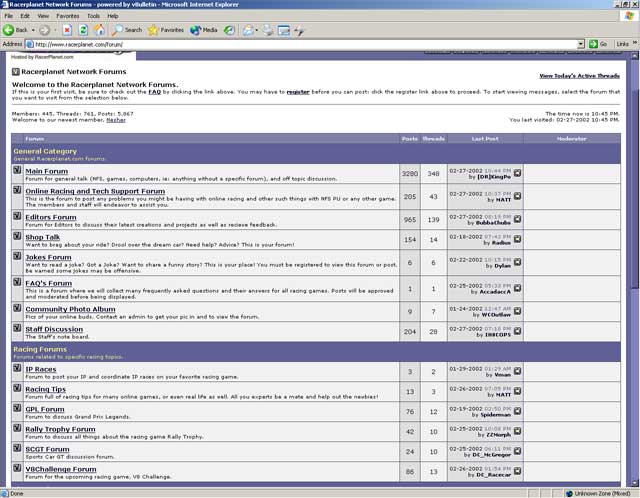Click the Mail toolbar icon
This screenshot has width=640, height=498.
click(248, 30)
